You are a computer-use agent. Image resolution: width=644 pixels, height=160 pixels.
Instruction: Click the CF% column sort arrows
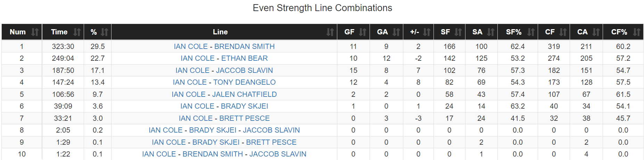(x=636, y=32)
